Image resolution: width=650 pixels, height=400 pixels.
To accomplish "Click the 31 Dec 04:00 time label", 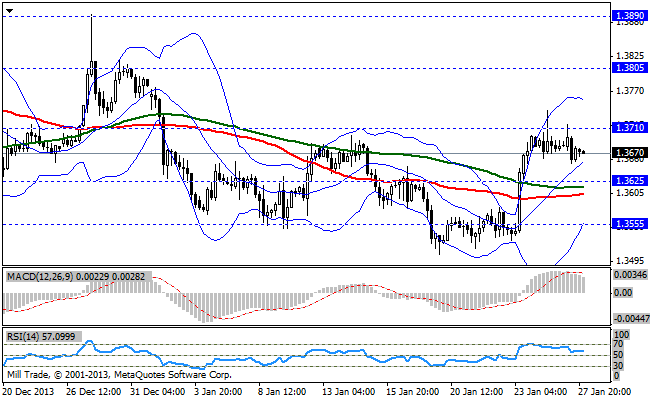I will click(158, 392).
